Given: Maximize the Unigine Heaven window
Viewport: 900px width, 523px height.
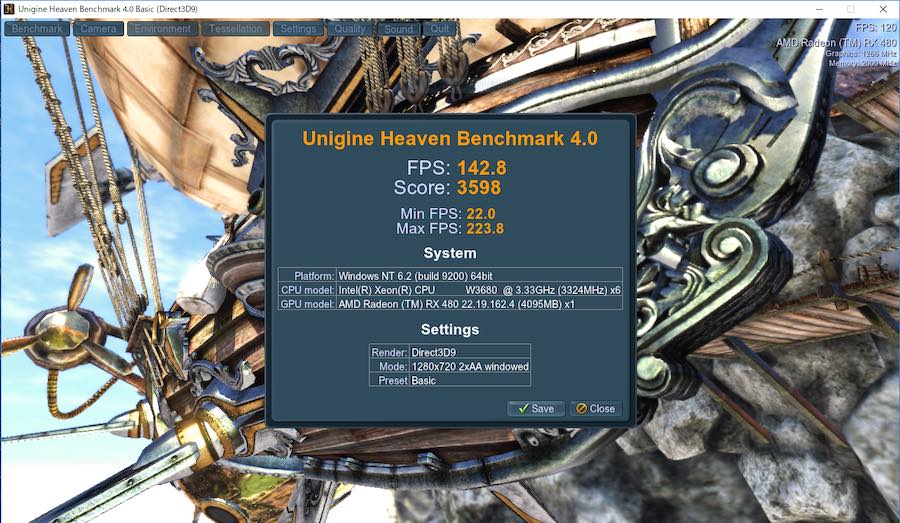Looking at the screenshot, I should (x=851, y=9).
